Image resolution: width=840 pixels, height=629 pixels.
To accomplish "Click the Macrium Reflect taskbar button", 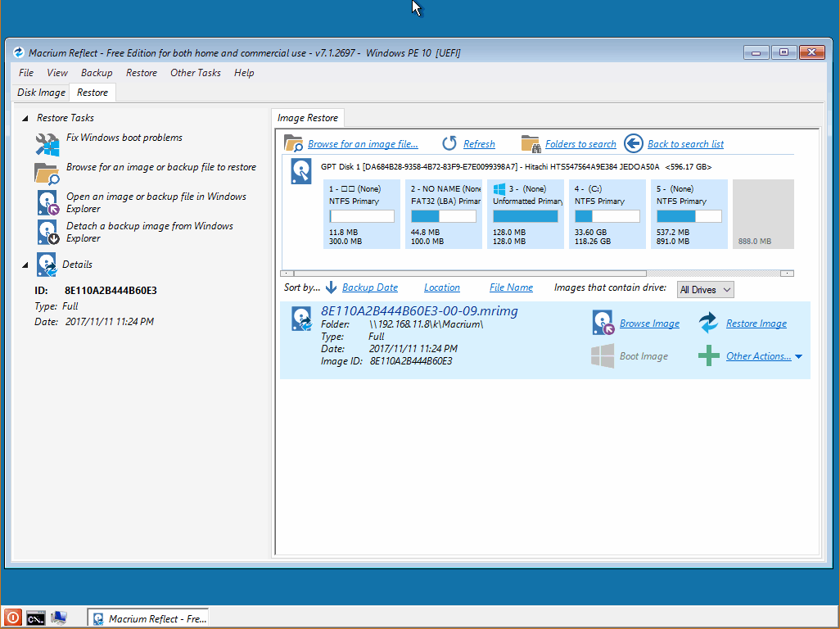I will pyautogui.click(x=148, y=619).
